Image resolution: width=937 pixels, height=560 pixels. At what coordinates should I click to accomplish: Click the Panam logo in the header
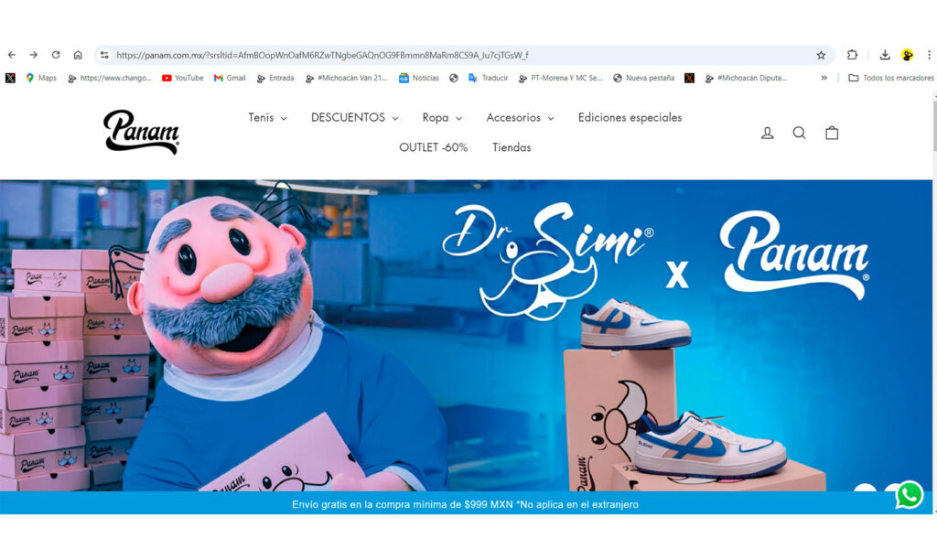(x=141, y=132)
